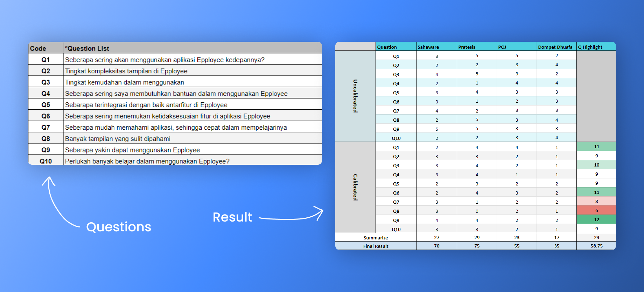Click the Q Highlight column header
This screenshot has height=292, width=644.
click(590, 47)
